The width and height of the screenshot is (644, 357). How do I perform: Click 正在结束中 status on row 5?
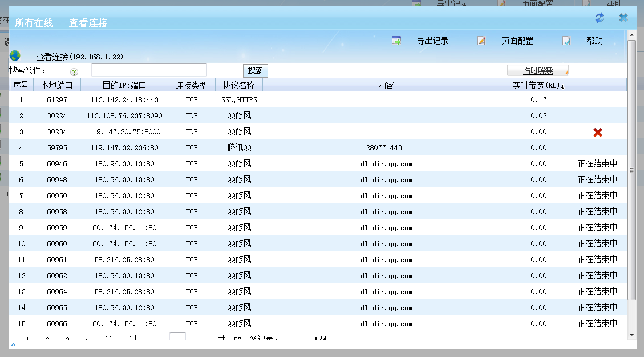coord(597,164)
